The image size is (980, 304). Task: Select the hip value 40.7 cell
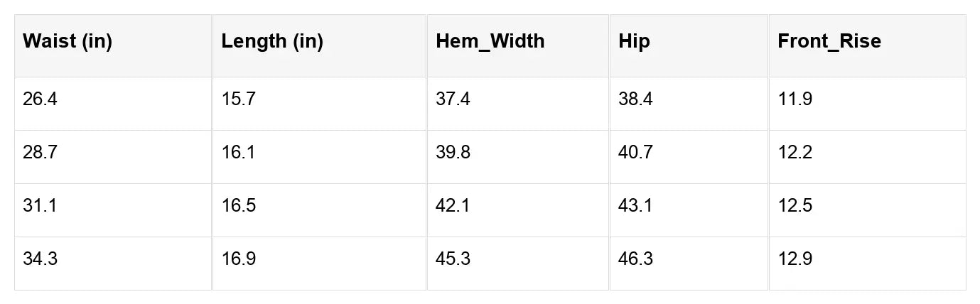tap(636, 153)
